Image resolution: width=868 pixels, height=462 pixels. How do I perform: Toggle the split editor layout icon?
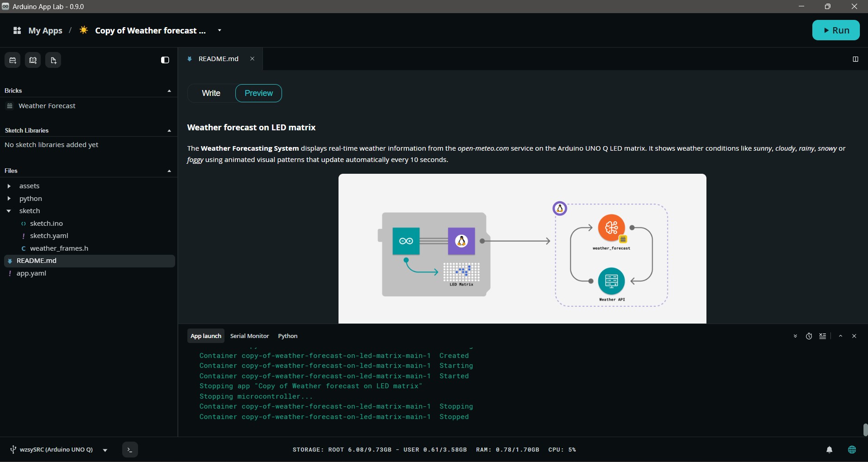pos(855,59)
